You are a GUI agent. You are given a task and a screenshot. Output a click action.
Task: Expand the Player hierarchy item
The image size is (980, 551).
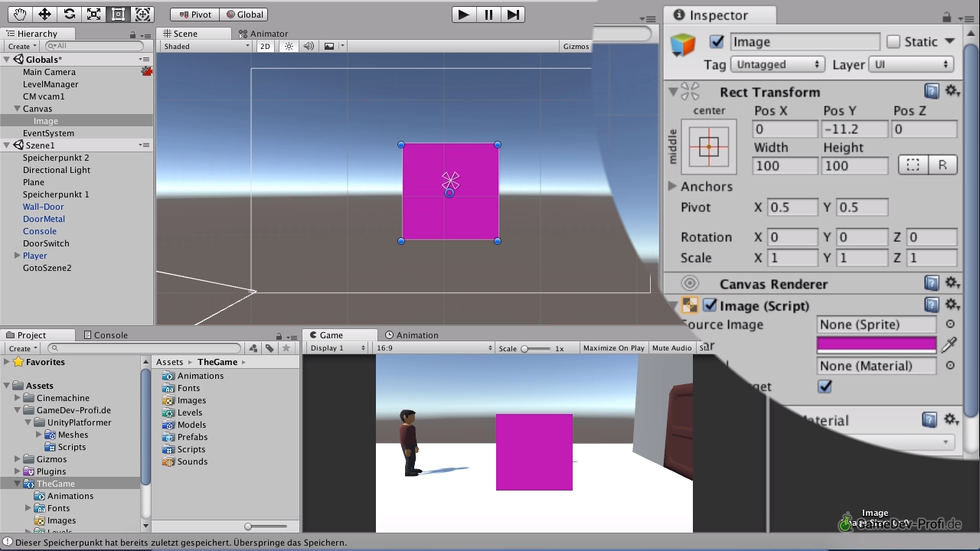tap(17, 256)
